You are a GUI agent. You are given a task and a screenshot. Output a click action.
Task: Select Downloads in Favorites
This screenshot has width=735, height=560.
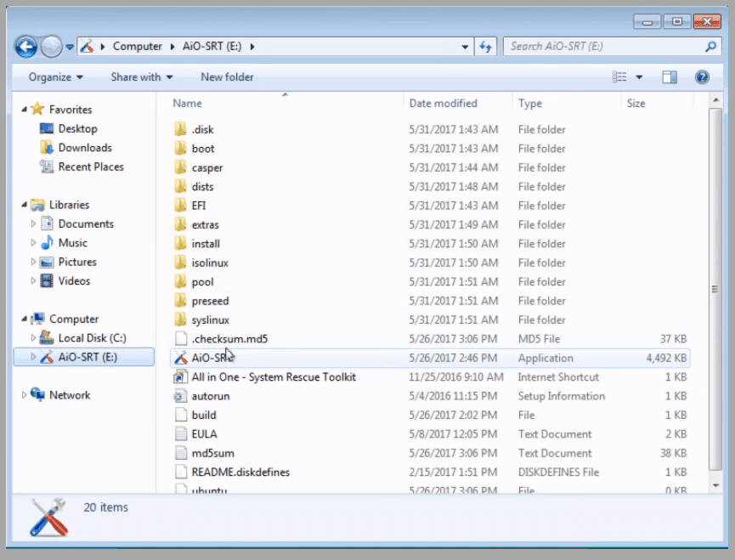click(84, 148)
